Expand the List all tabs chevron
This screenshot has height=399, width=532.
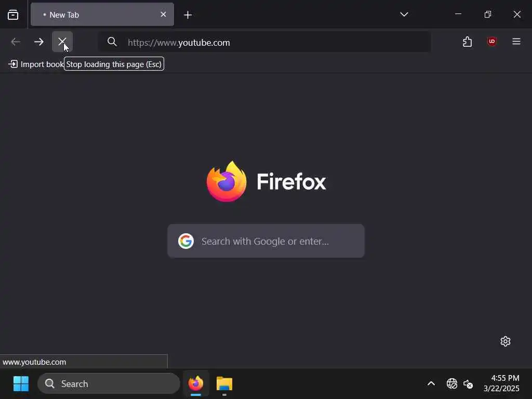[x=404, y=15]
